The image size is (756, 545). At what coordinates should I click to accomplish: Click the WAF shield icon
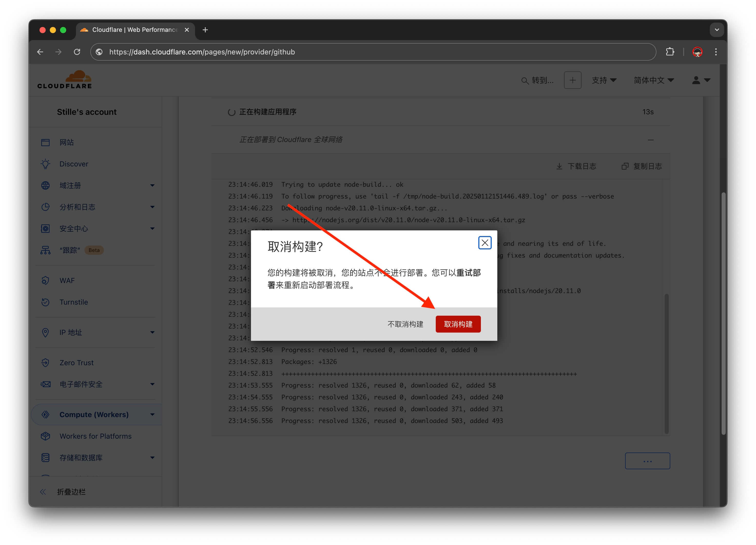45,280
